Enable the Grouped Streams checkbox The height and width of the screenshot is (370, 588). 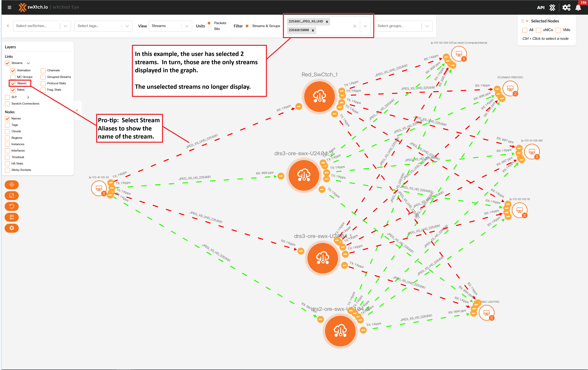43,77
